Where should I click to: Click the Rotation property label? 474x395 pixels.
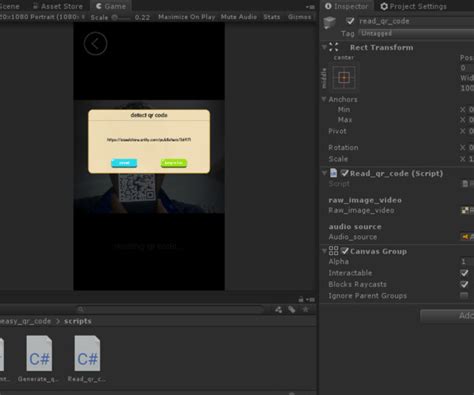pos(343,147)
